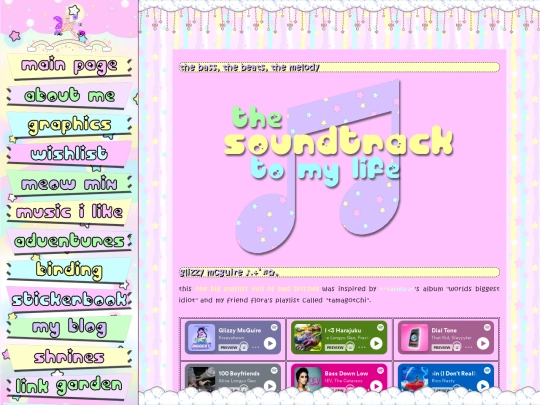Click Spotify logo on Dial Tone card

click(487, 327)
